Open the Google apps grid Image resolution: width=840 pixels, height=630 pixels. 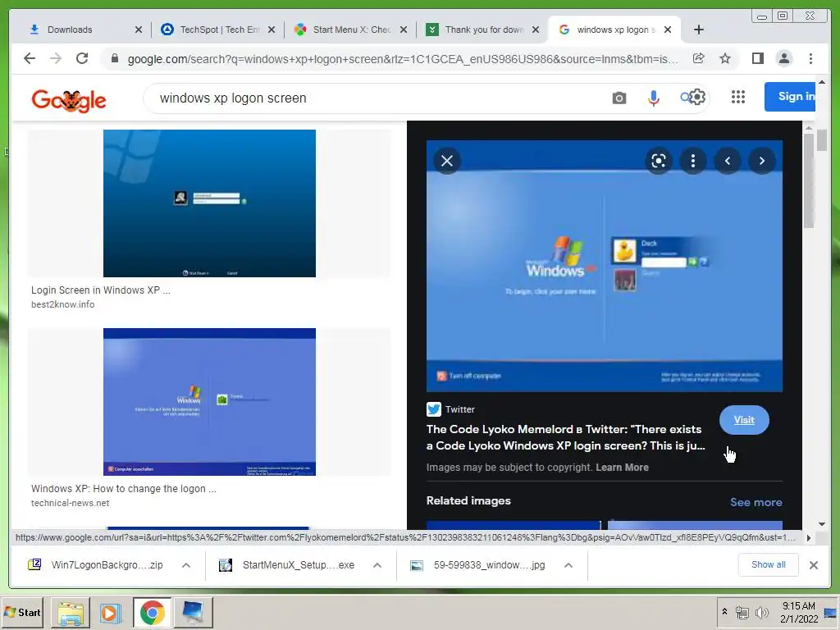[x=737, y=97]
